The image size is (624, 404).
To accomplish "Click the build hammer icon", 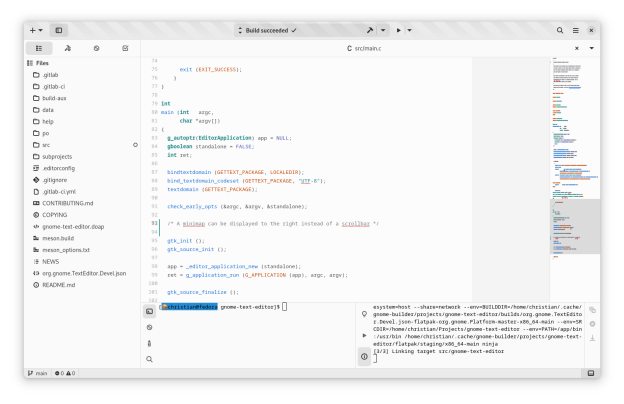I will coord(370,31).
